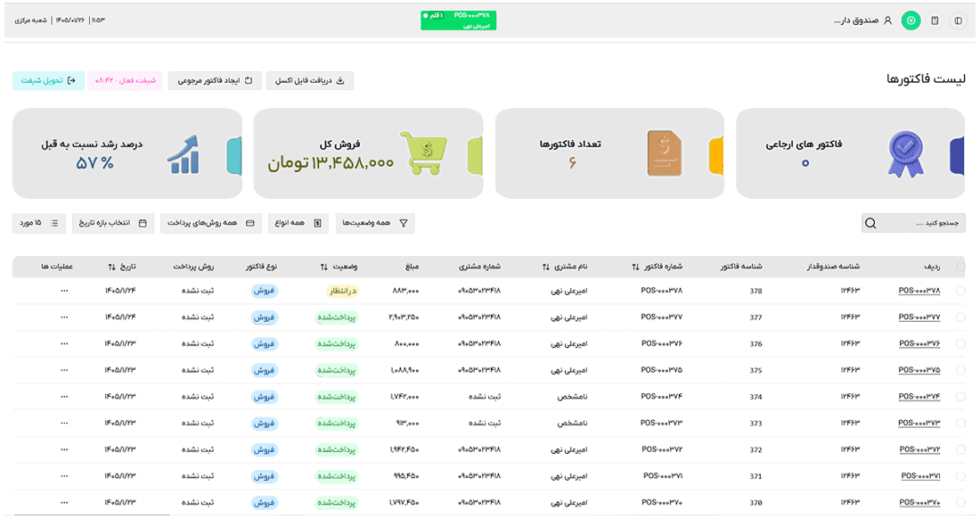
Task: Click the active shift badge (شیفت فعال)
Action: click(x=125, y=80)
